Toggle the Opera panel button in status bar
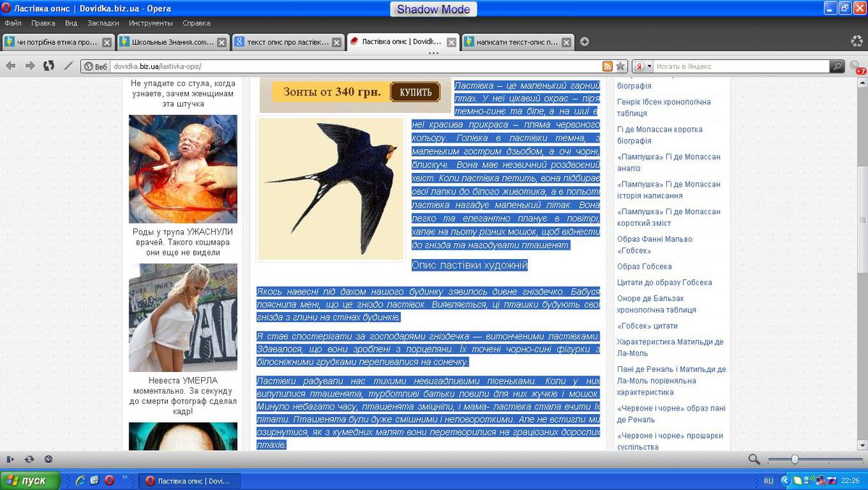The height and width of the screenshot is (490, 868). (x=9, y=459)
